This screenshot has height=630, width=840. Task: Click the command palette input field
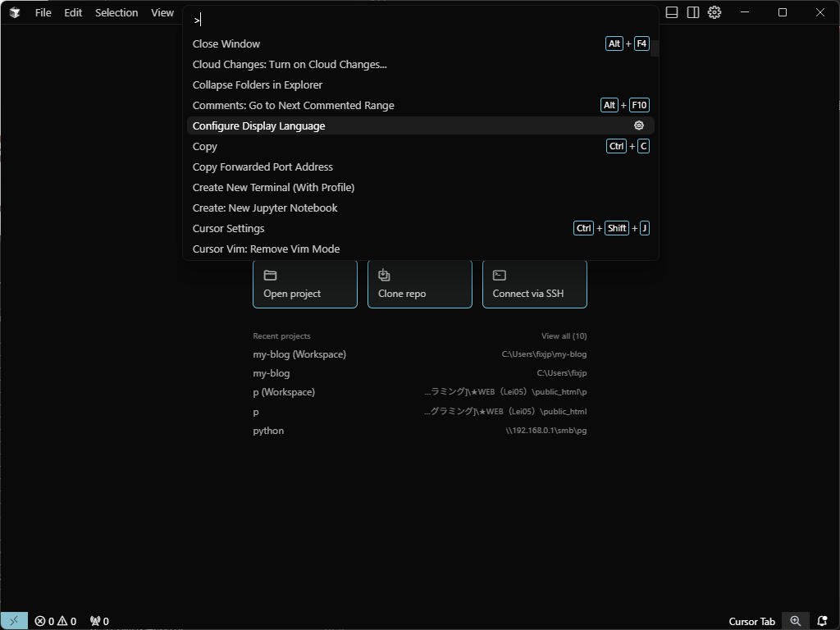point(420,20)
